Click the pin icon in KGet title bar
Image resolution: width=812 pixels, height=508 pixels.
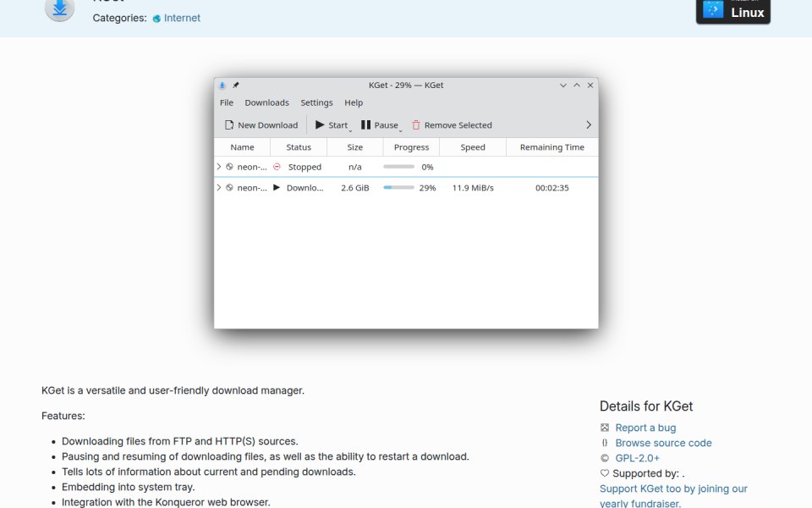coord(236,85)
